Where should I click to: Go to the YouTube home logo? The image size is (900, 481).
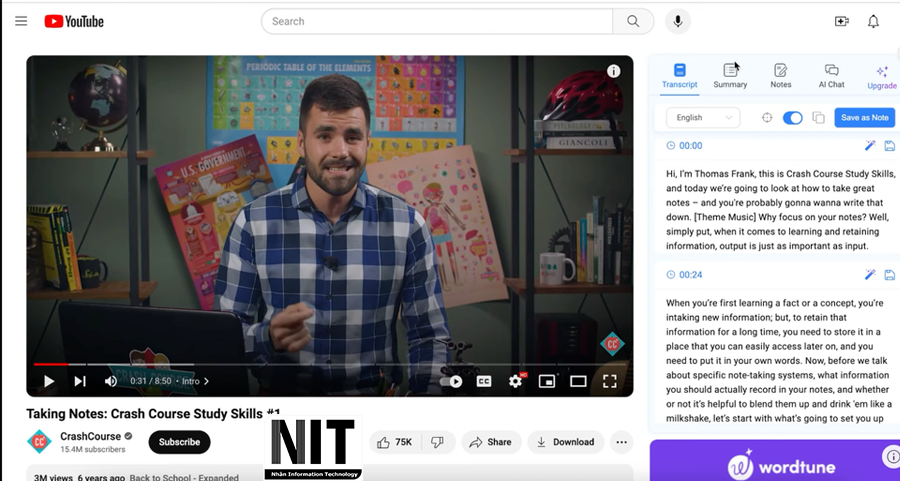tap(74, 21)
